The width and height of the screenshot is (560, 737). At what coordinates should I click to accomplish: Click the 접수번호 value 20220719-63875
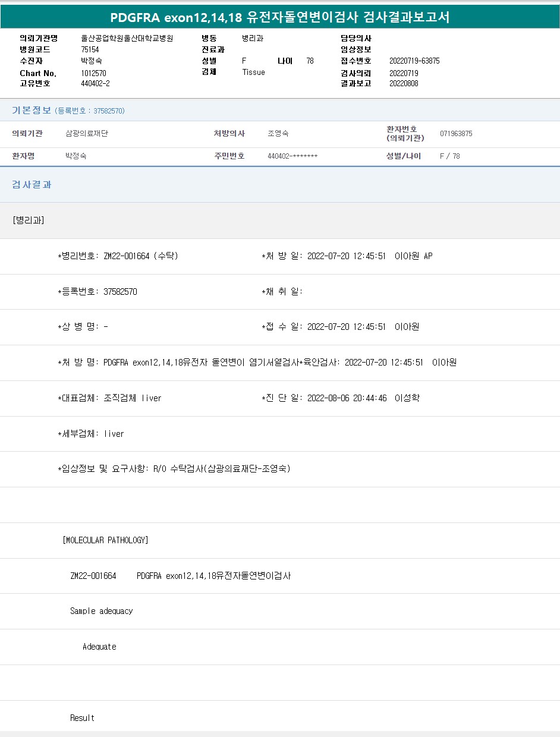tap(414, 61)
